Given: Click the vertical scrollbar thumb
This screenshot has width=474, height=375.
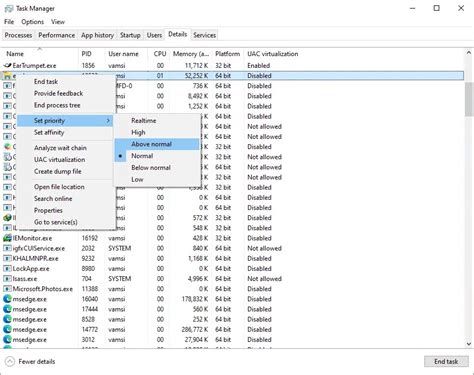Looking at the screenshot, I should pyautogui.click(x=469, y=99).
